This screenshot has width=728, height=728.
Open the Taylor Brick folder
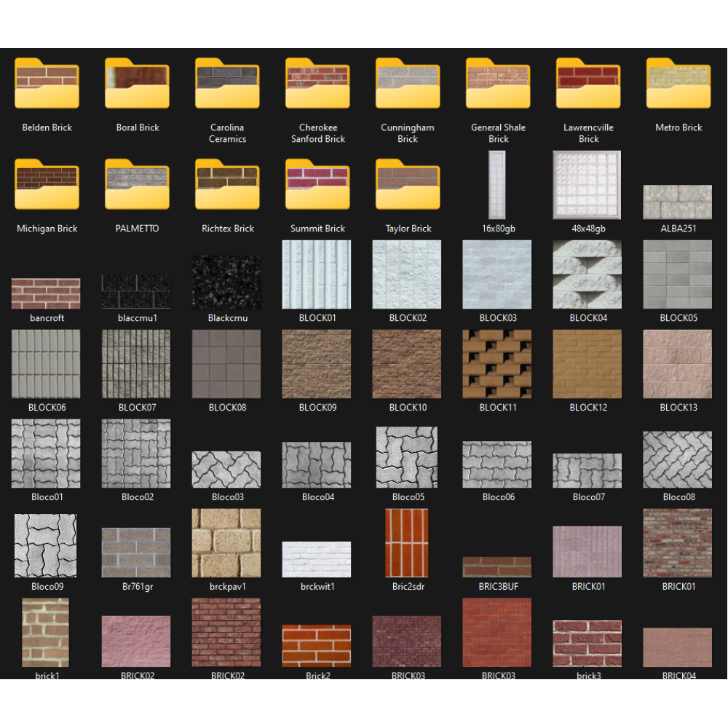[408, 184]
